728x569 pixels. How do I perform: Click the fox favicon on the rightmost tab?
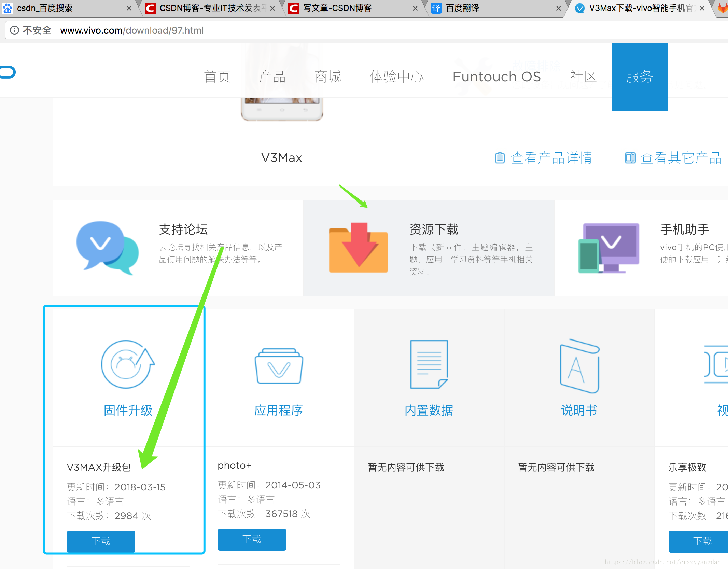(723, 8)
